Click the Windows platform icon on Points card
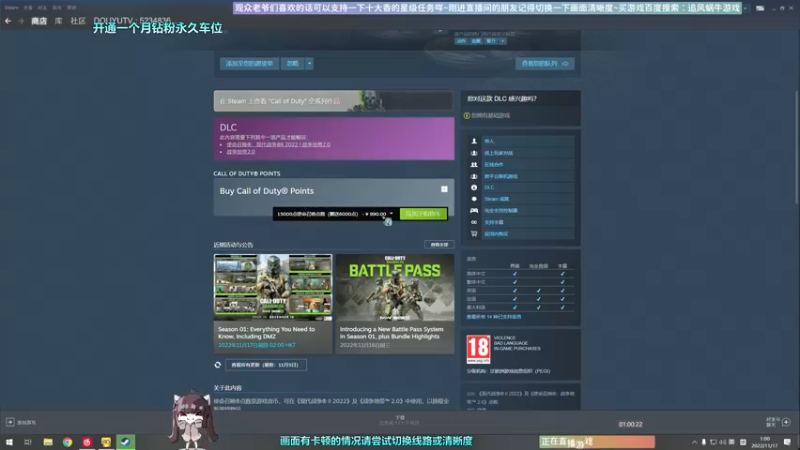This screenshot has height=450, width=800. point(444,189)
